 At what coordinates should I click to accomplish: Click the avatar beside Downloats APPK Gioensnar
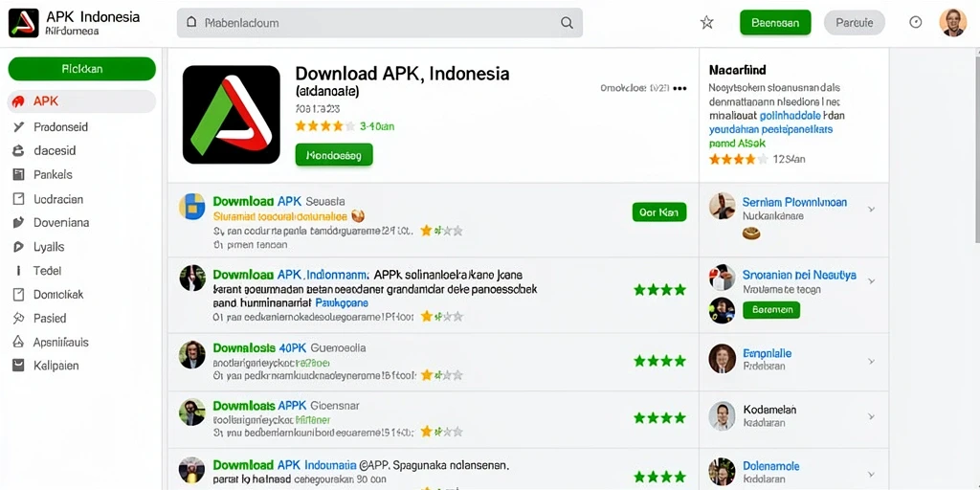pyautogui.click(x=191, y=412)
